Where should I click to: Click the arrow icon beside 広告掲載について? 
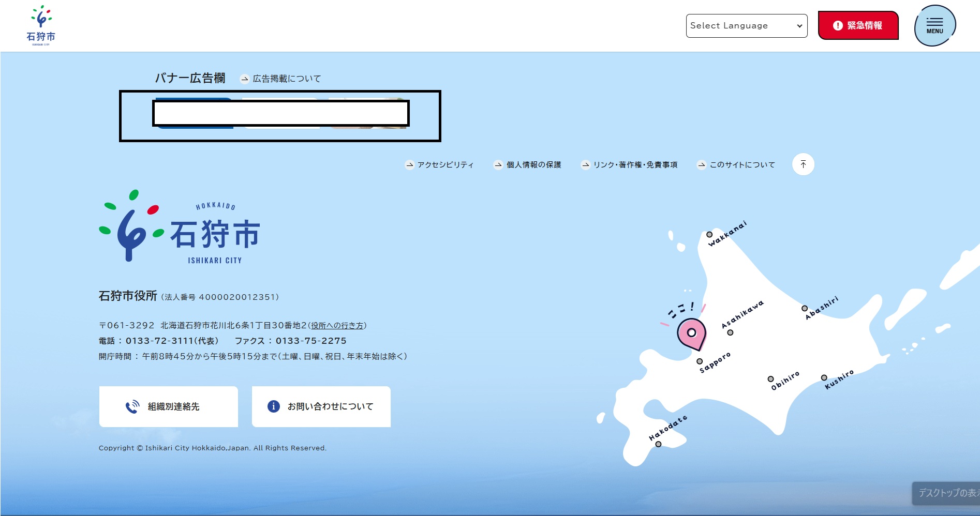245,79
